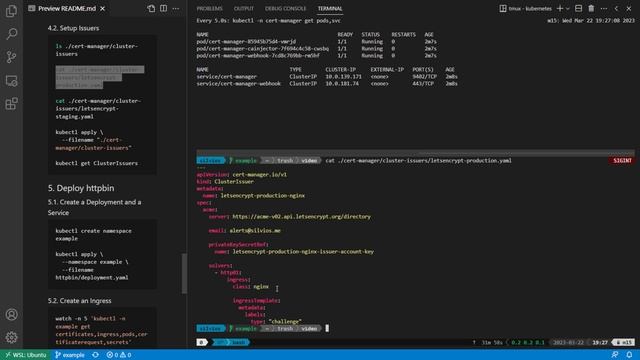640x360 pixels.
Task: Click the tmux bash window indicator
Action: pos(231,342)
